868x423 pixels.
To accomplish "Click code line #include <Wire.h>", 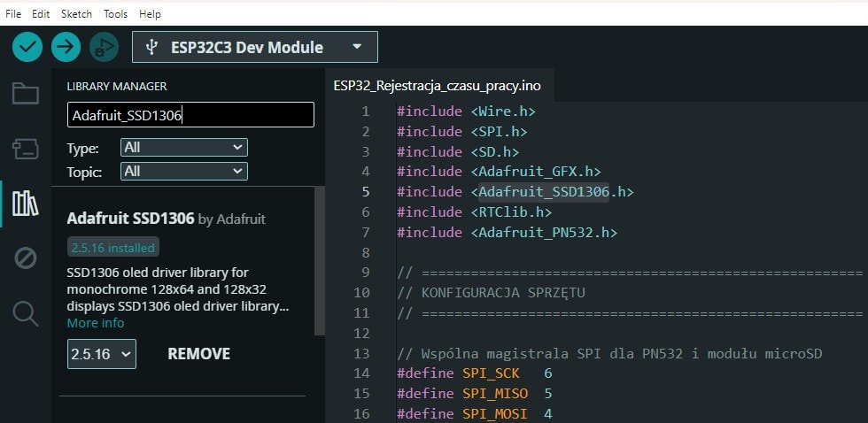I will pyautogui.click(x=466, y=112).
